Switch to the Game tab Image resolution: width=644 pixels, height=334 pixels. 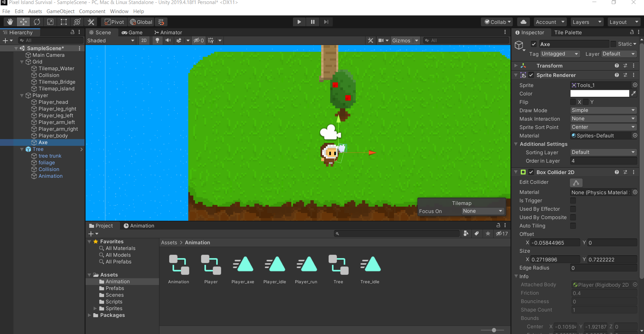click(x=132, y=32)
